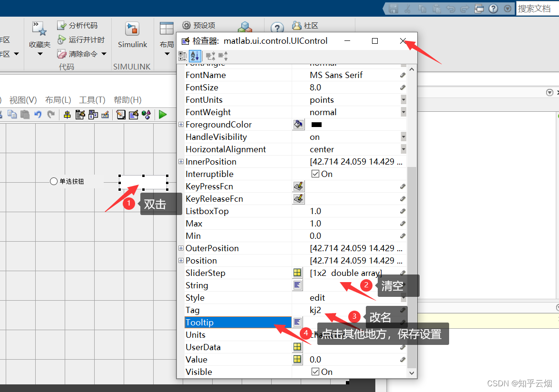Open the KeyPressFcn callback editor icon
Screen dimensions: 559x392
tap(298, 186)
